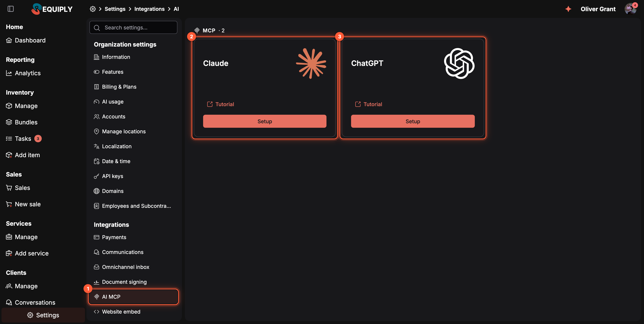This screenshot has width=644, height=324.
Task: Open Date & time settings
Action: 112,161
